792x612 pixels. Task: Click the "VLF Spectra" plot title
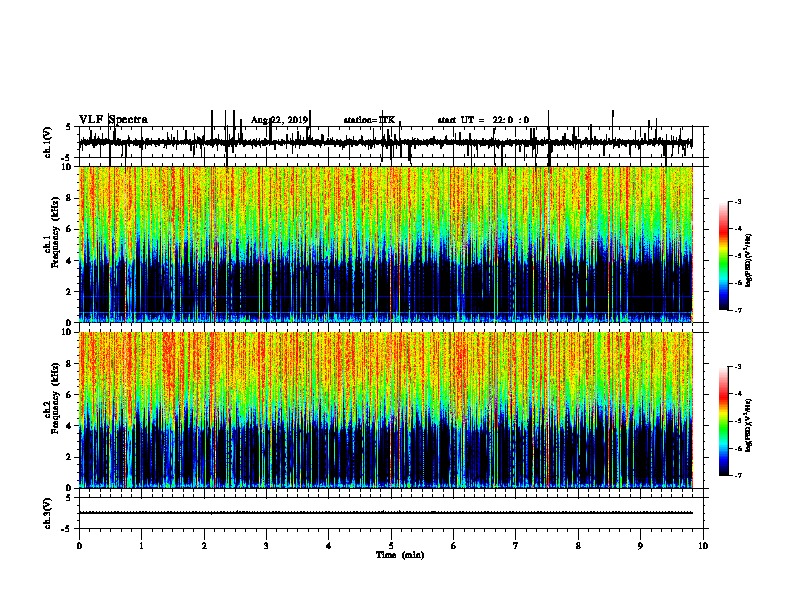pyautogui.click(x=113, y=120)
